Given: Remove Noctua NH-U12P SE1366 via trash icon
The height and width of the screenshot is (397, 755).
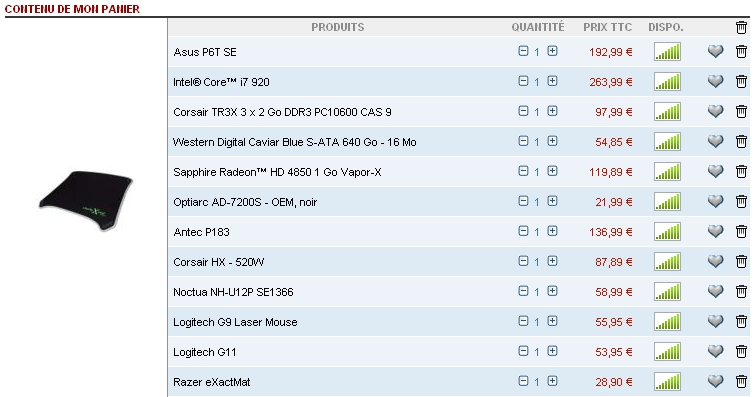Looking at the screenshot, I should tap(741, 291).
